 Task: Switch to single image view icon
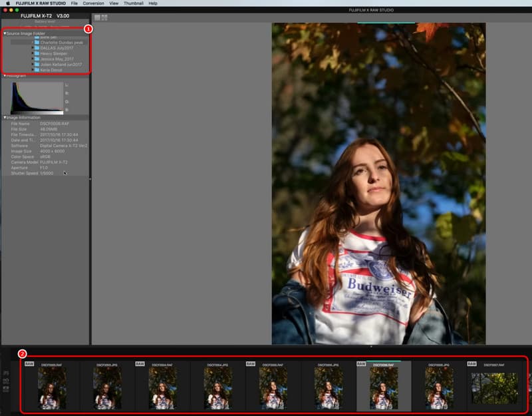pos(97,18)
